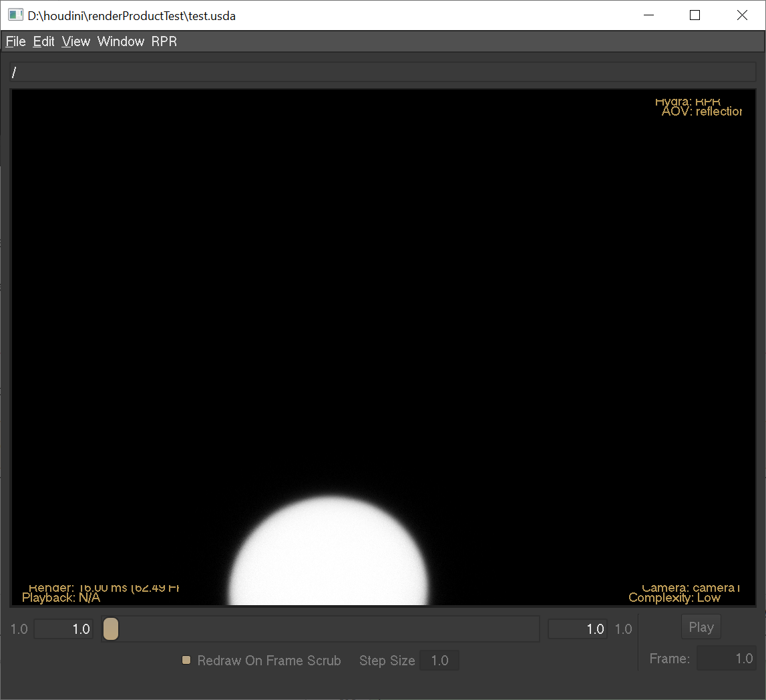The height and width of the screenshot is (700, 766).
Task: Click the Step Size value field
Action: point(439,660)
